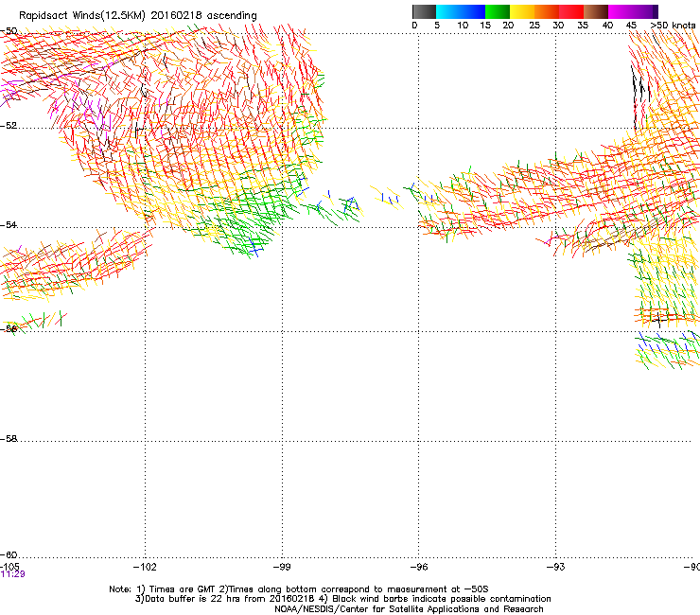Click the -54 latitude label

point(9,225)
